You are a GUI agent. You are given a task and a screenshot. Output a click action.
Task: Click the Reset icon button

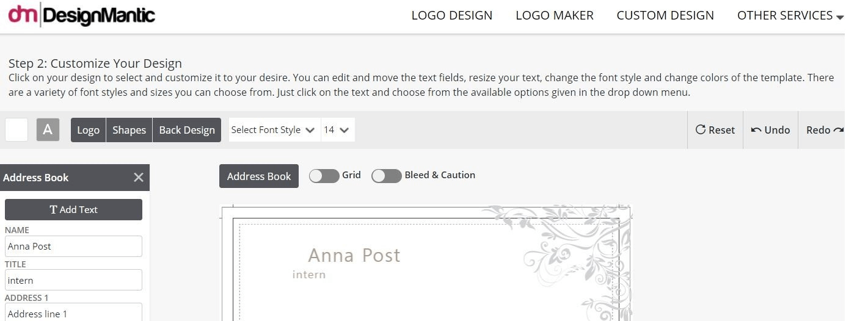click(x=715, y=130)
